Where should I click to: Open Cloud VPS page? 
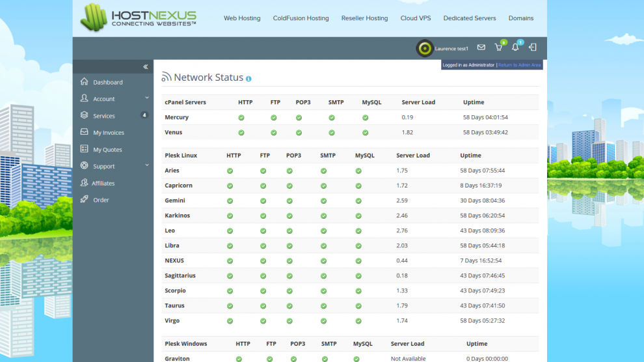(416, 18)
